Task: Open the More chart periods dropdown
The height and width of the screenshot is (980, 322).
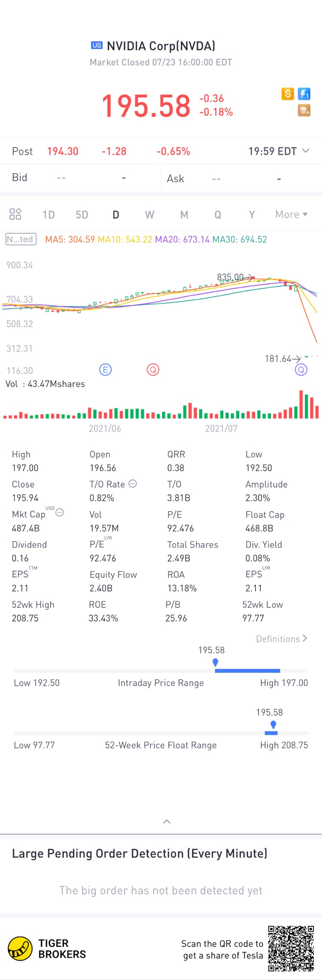Action: [x=292, y=214]
